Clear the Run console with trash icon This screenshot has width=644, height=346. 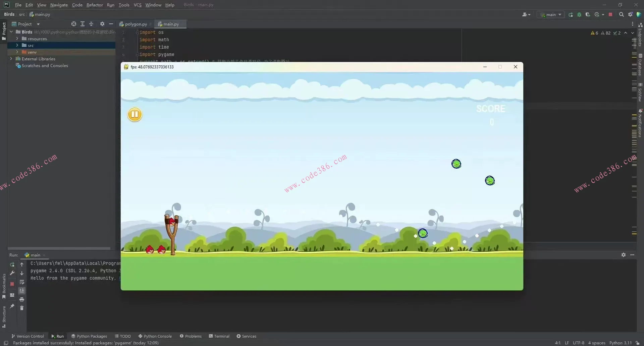tap(22, 308)
